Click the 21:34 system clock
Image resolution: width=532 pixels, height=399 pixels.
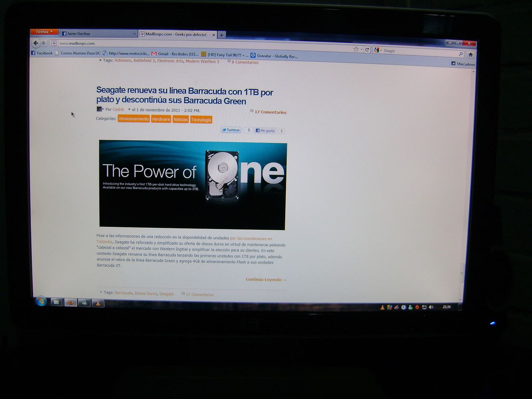pos(446,307)
